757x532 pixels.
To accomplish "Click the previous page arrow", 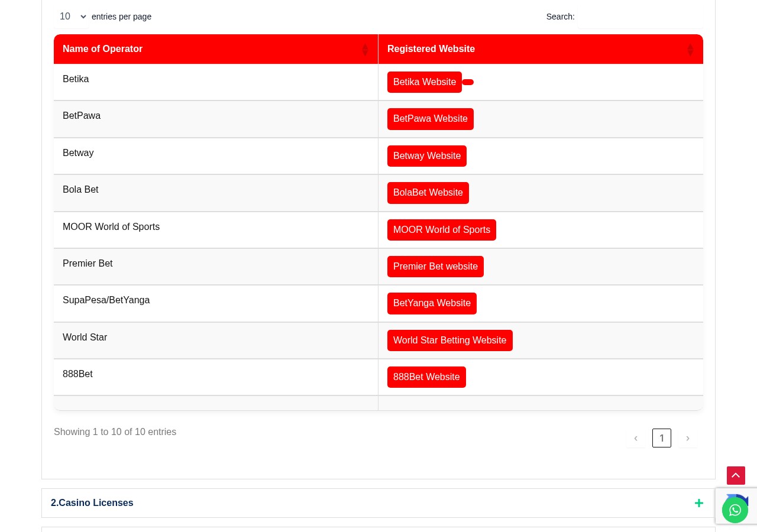I will pyautogui.click(x=636, y=438).
